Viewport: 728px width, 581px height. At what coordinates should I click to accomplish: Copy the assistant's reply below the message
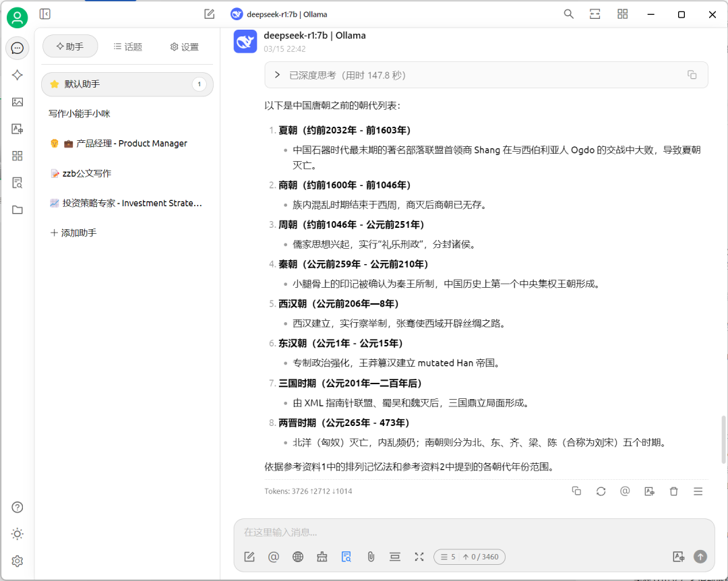[x=576, y=491]
